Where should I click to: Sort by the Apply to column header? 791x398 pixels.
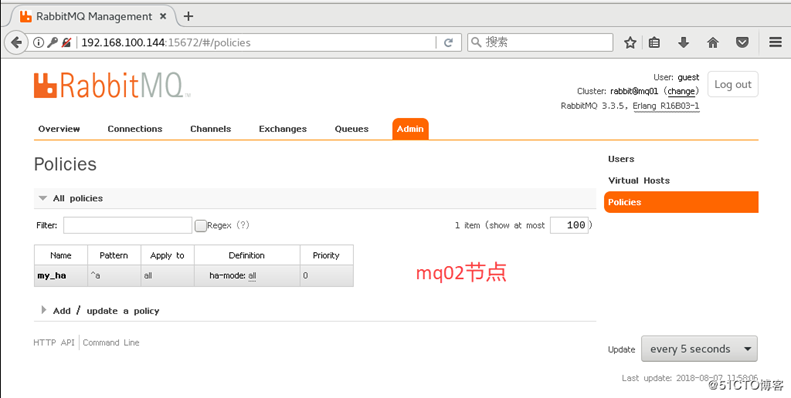167,255
